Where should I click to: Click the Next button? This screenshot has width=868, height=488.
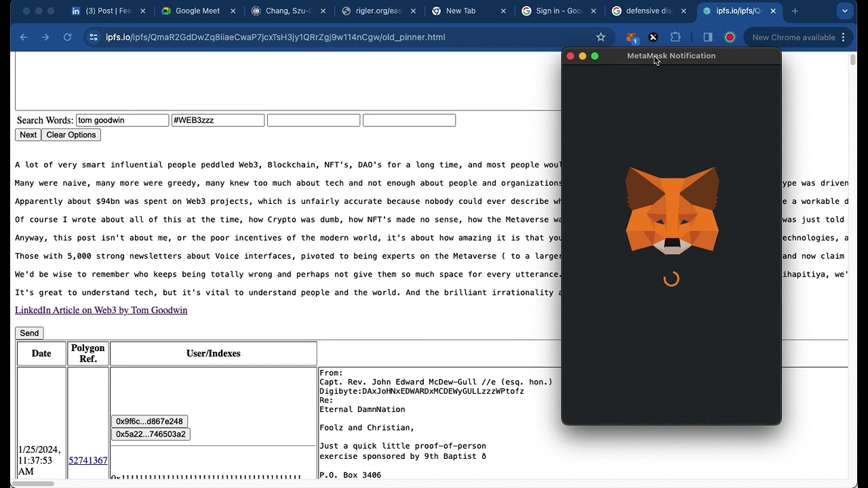coord(28,135)
